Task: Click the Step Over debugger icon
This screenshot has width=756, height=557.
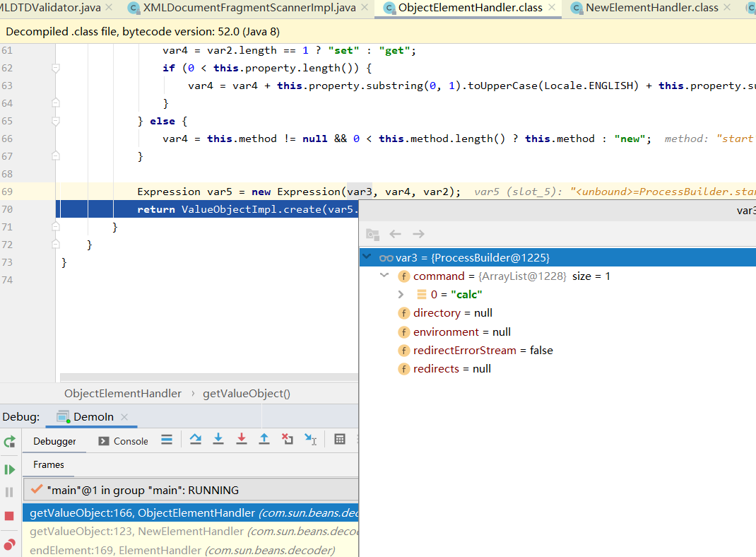Action: click(196, 440)
